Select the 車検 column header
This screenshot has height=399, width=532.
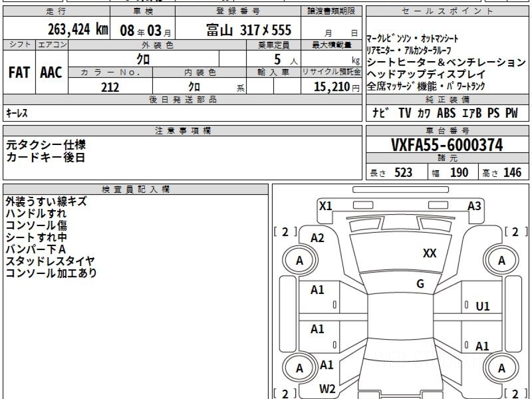(x=143, y=12)
